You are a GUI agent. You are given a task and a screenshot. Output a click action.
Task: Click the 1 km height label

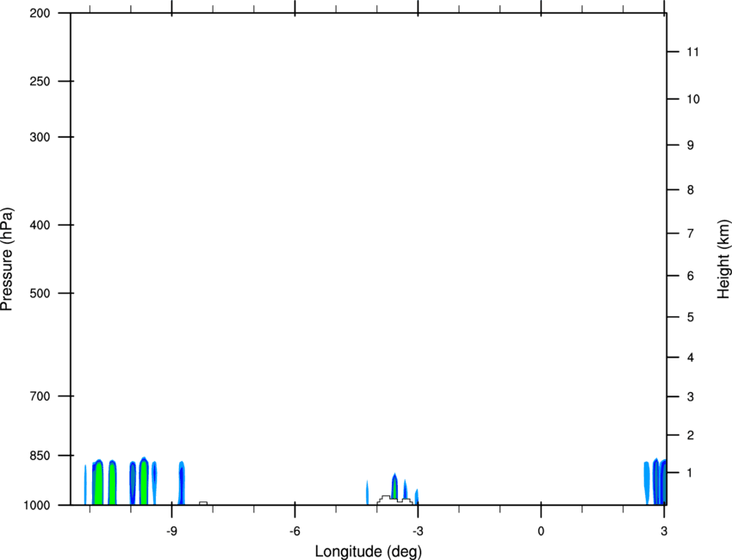coord(690,473)
